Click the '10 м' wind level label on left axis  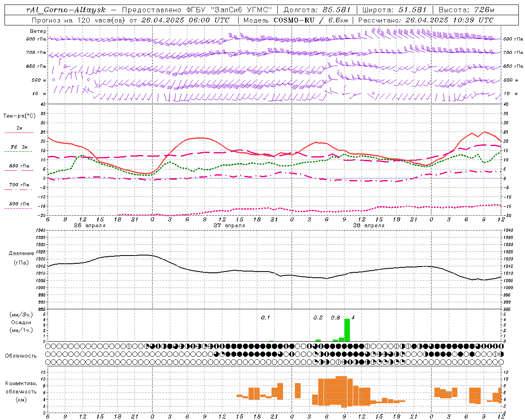(39, 94)
